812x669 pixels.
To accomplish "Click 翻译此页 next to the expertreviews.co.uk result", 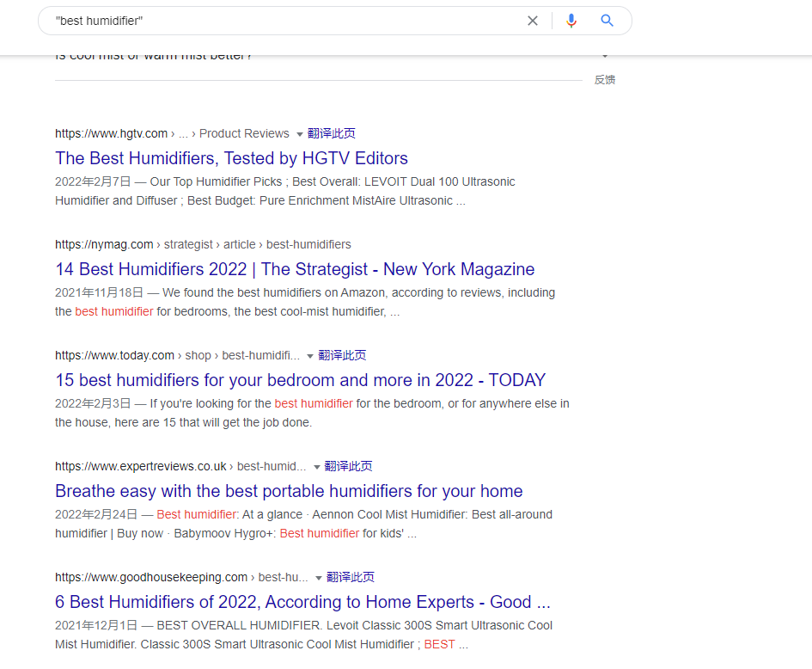I will point(348,466).
